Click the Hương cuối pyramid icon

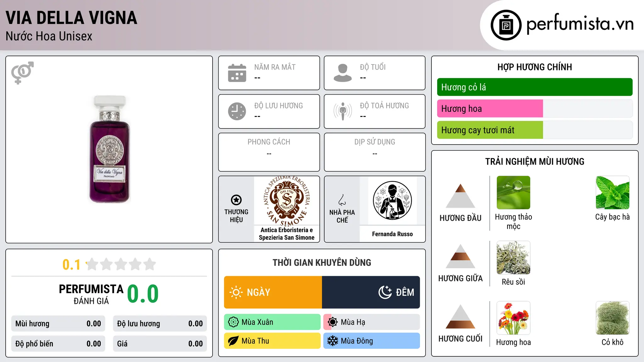tap(460, 316)
